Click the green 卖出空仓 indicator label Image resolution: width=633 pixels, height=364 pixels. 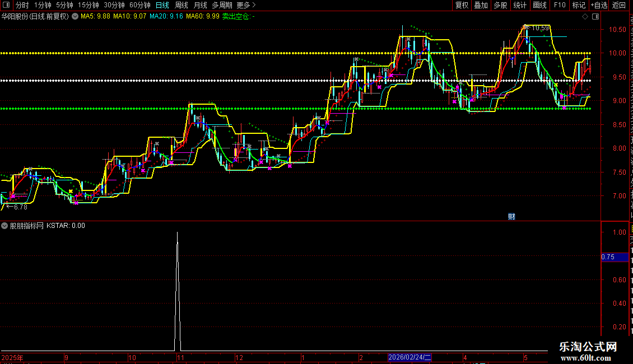(238, 17)
